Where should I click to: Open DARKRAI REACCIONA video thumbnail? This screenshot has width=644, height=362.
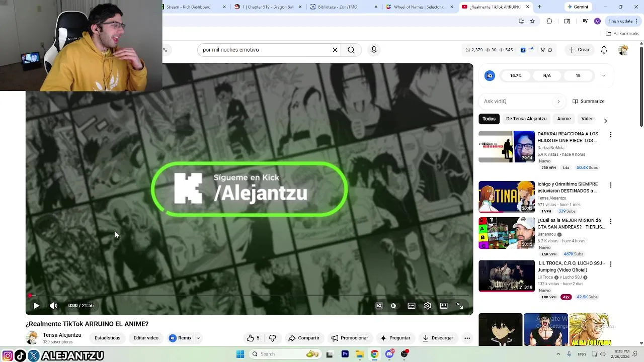(x=507, y=146)
